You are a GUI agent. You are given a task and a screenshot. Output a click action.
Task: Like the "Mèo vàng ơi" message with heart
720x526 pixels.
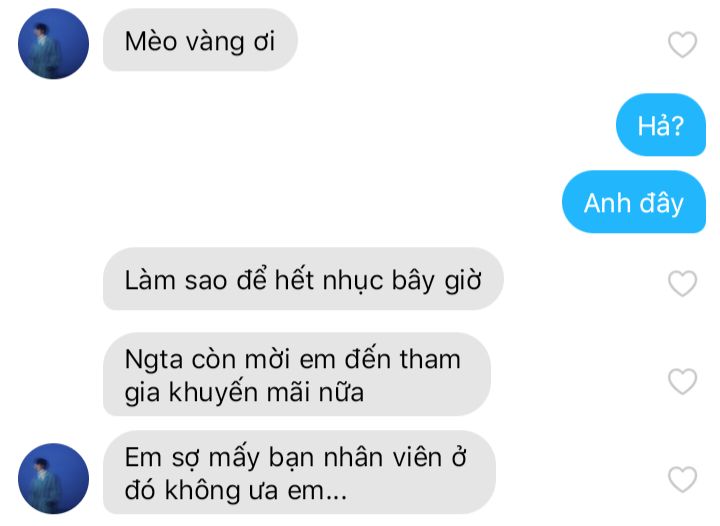point(682,45)
